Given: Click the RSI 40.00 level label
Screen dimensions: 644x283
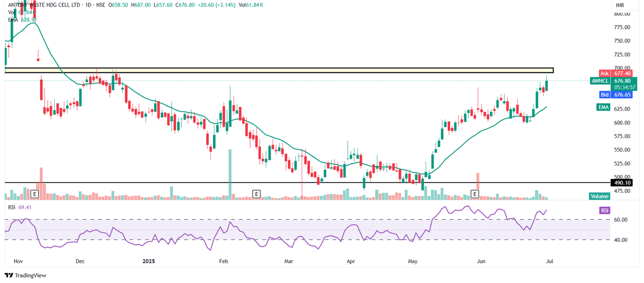Looking at the screenshot, I should [x=621, y=240].
